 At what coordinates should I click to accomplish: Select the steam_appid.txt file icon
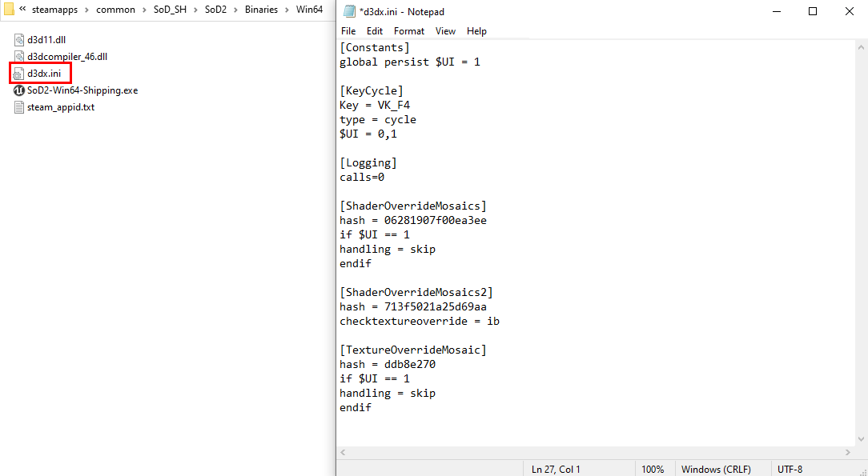click(x=20, y=107)
